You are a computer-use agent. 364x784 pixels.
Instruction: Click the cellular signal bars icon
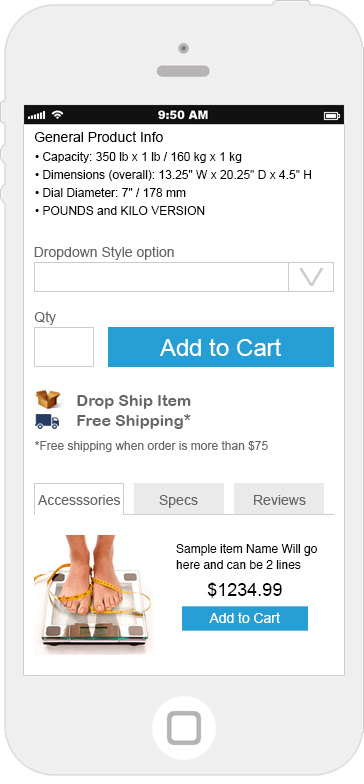tap(36, 116)
